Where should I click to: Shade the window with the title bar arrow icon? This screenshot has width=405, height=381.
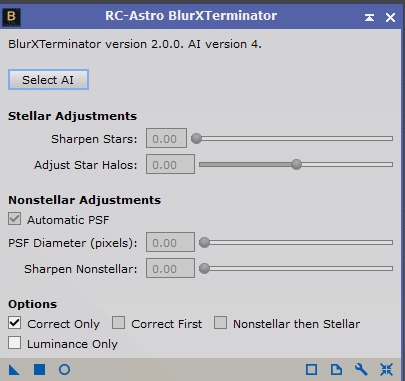tap(369, 17)
